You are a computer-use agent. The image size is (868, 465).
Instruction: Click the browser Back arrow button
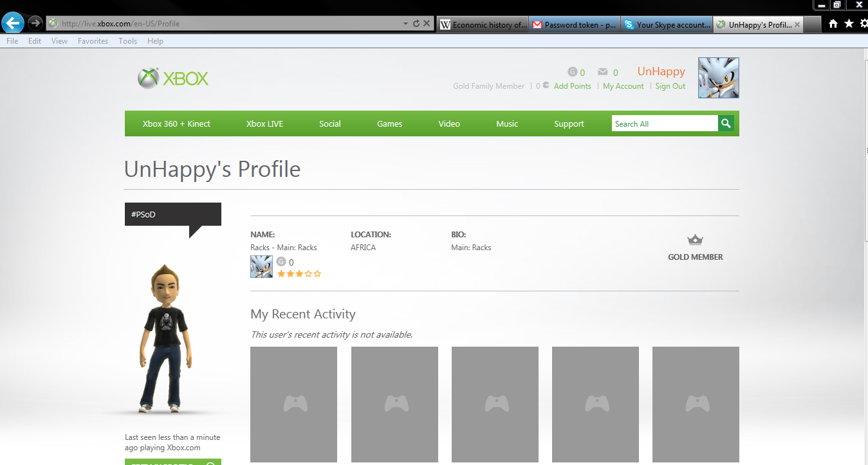[x=13, y=24]
